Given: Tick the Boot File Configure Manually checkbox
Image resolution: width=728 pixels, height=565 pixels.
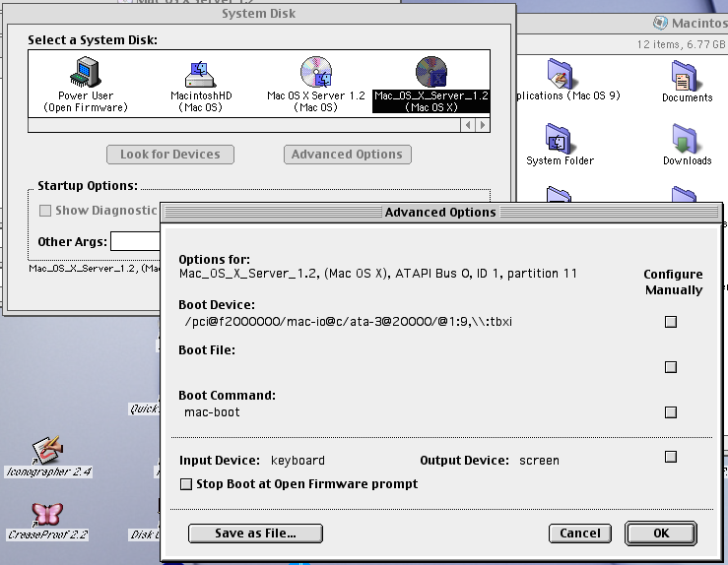Looking at the screenshot, I should [671, 367].
